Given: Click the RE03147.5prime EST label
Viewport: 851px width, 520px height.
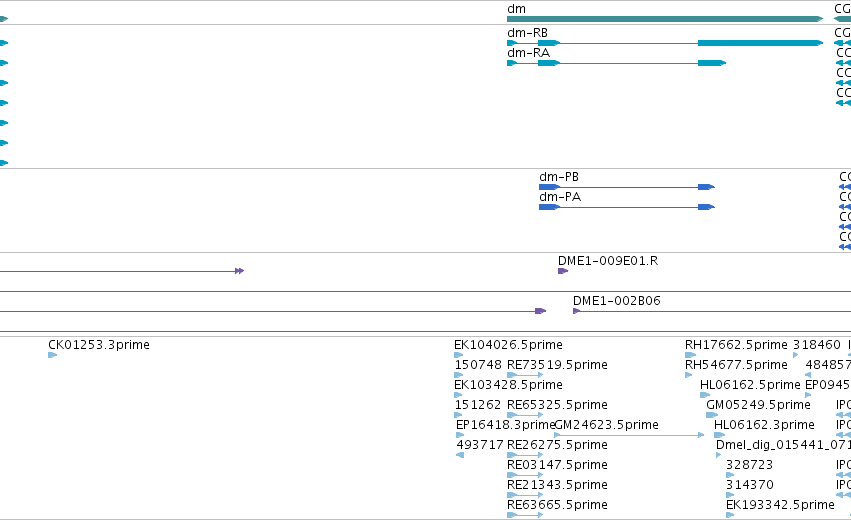Looking at the screenshot, I should (557, 465).
